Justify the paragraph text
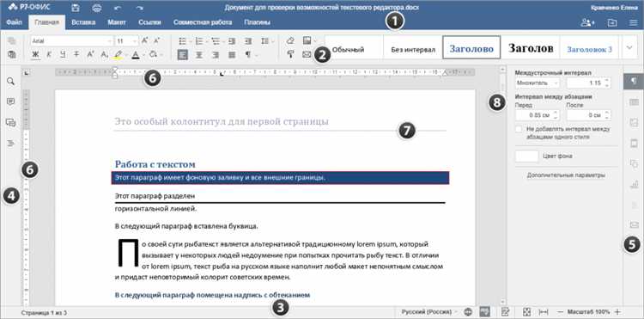This screenshot has width=644, height=319. 232,54
